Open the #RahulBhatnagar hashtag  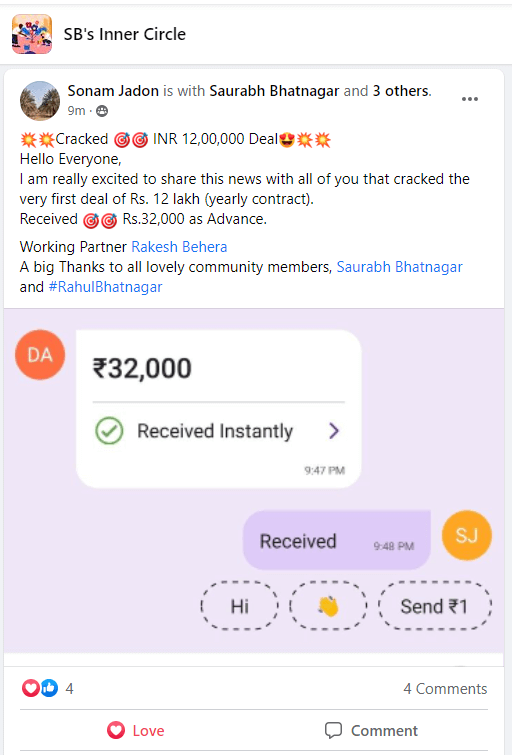click(x=105, y=287)
